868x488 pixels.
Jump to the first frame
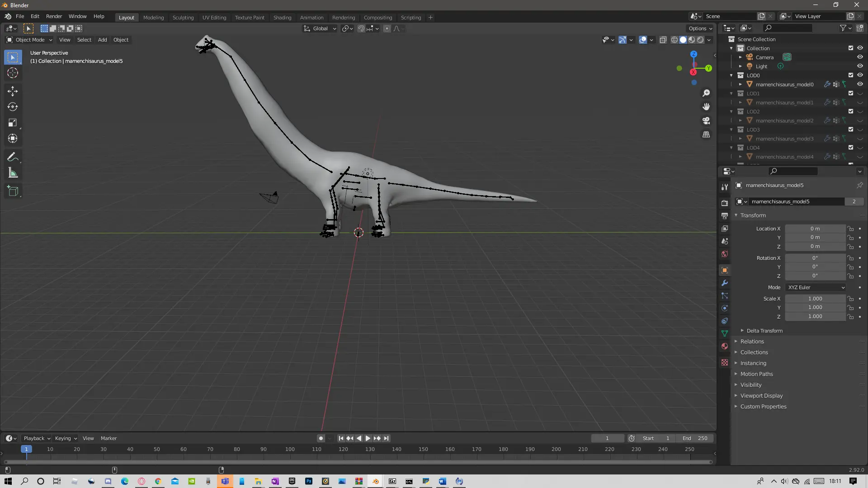[341, 438]
